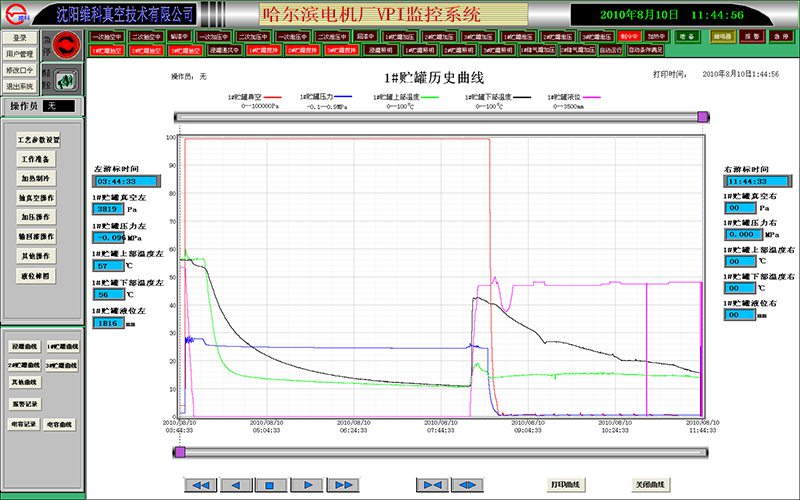800x500 pixels.
Task: Click the 打印曲线 print curve button
Action: [x=565, y=484]
